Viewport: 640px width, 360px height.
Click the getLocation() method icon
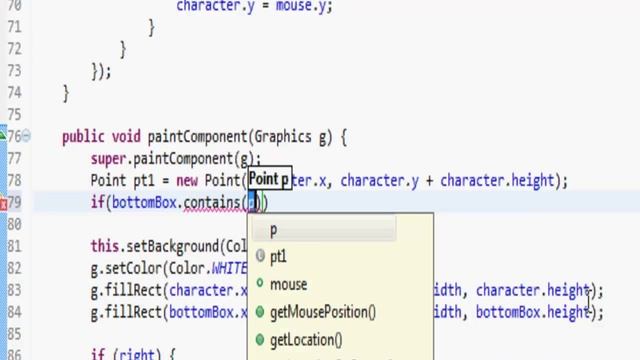pos(260,339)
